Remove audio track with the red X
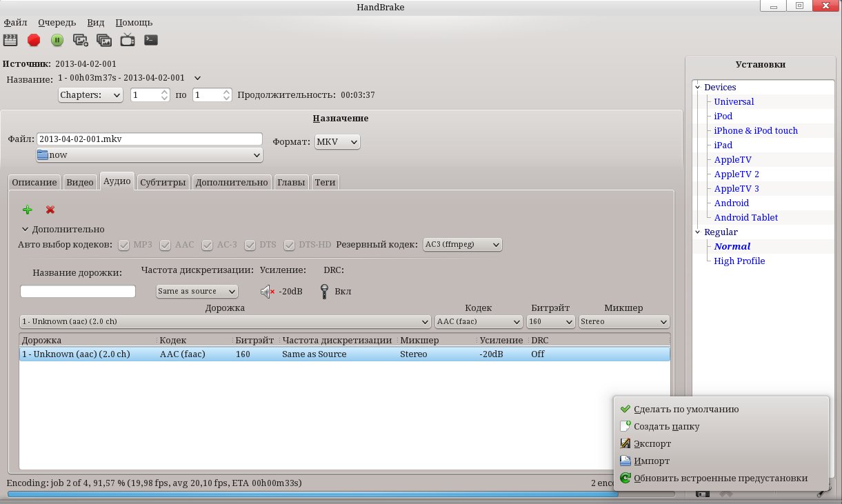The height and width of the screenshot is (504, 842). [x=50, y=210]
